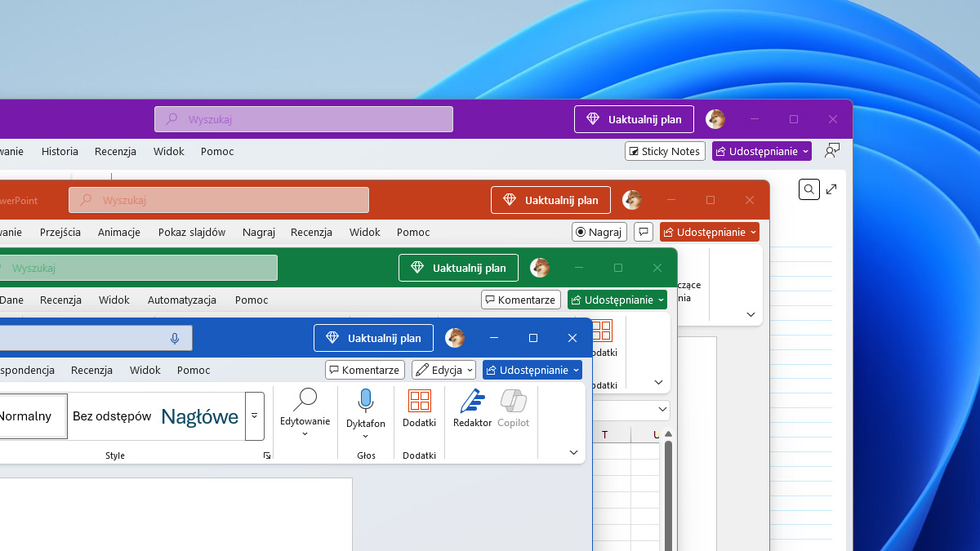The image size is (980, 551).
Task: Click Uaktualnij plan in PowerPoint title bar
Action: point(550,200)
